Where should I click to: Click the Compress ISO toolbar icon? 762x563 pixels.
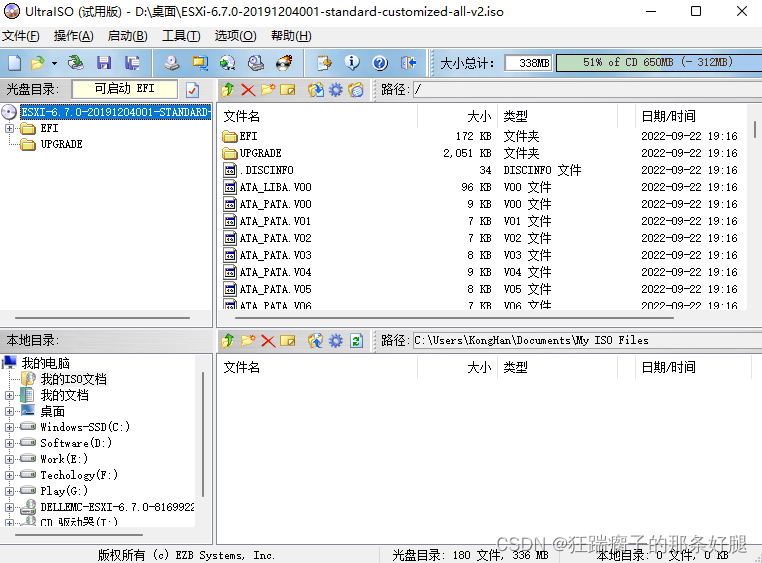click(x=200, y=63)
